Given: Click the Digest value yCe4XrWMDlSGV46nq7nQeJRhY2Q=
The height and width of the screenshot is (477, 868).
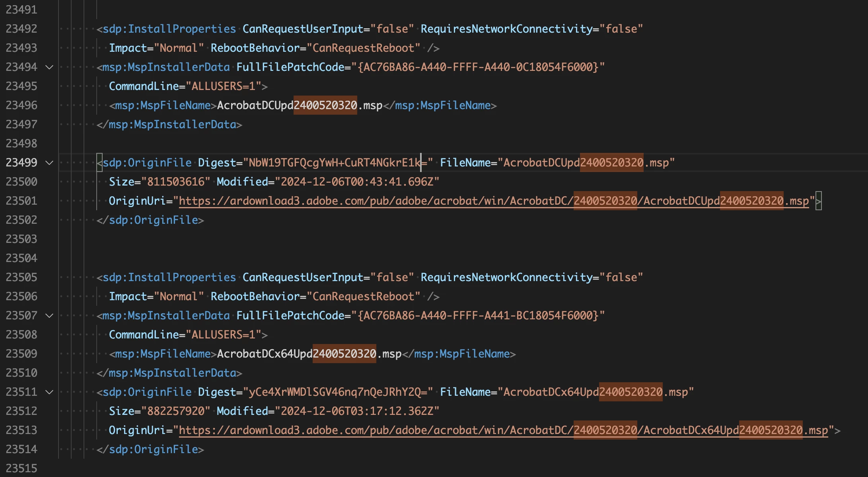Looking at the screenshot, I should click(337, 392).
